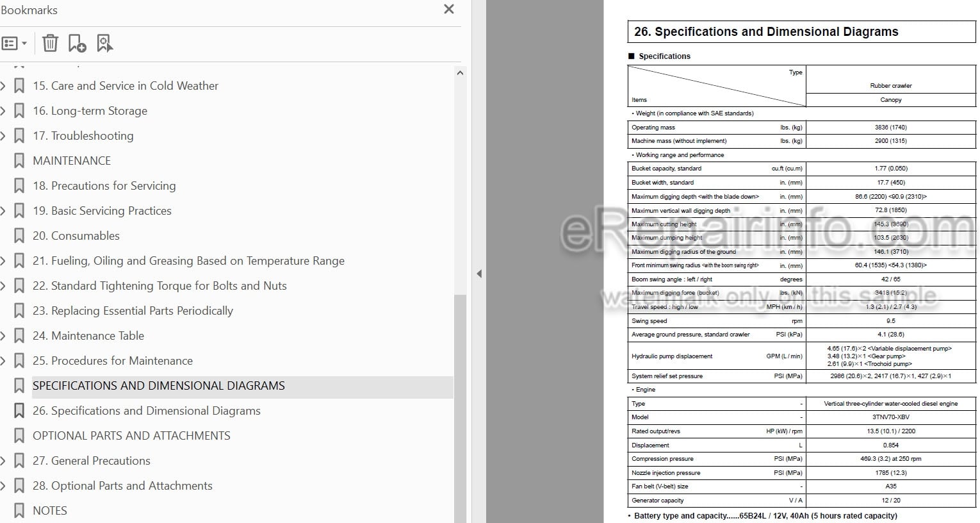Open bookmark 20. Consumables

76,236
